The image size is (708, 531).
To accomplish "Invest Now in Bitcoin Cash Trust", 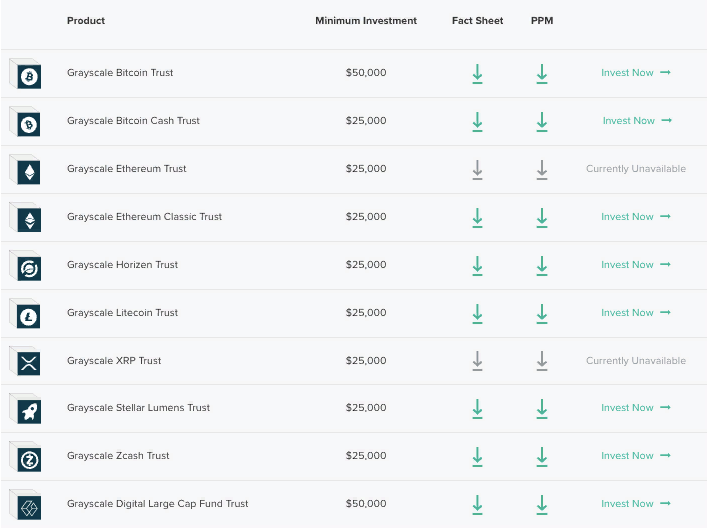I will pos(636,121).
